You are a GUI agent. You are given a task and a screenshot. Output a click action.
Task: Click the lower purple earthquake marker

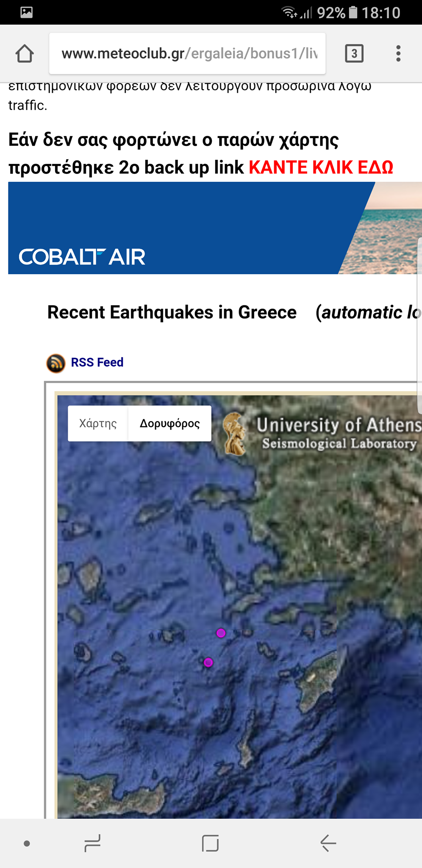pyautogui.click(x=208, y=662)
